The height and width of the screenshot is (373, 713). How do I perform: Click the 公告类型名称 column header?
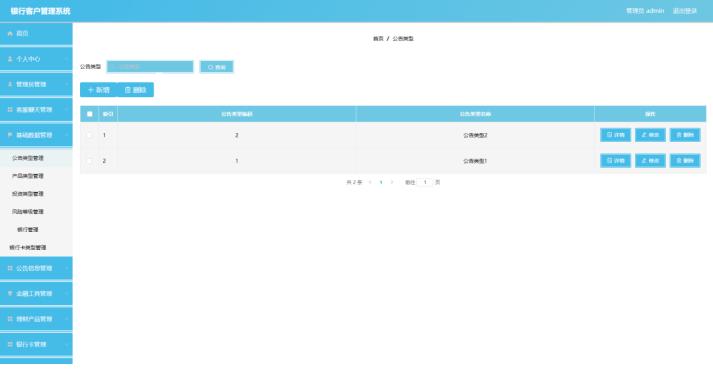click(x=475, y=114)
